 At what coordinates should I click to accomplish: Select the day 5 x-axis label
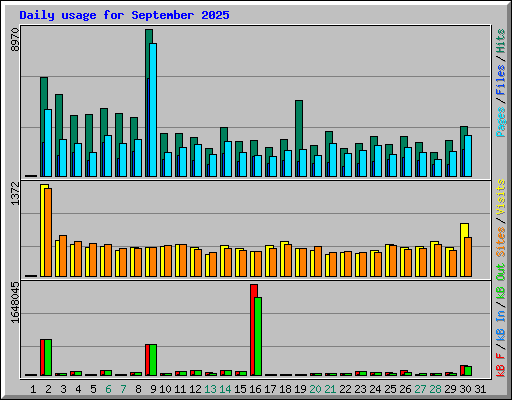tap(93, 389)
